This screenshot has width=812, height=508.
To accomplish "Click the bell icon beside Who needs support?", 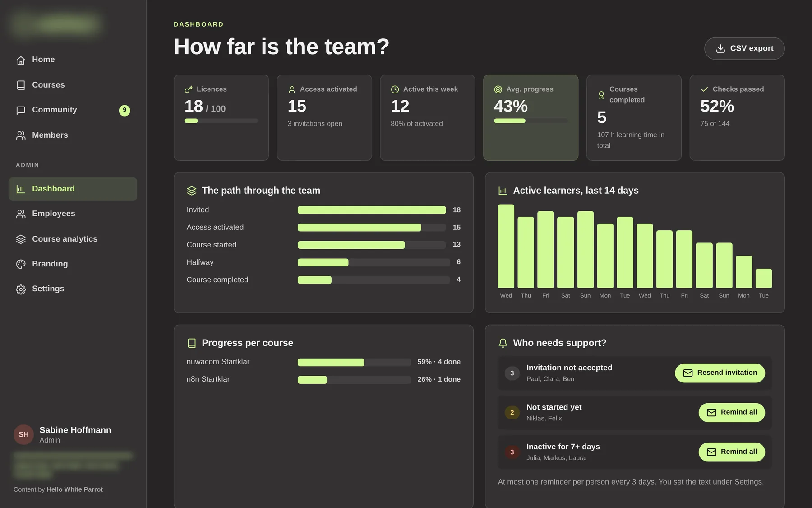I will click(x=503, y=343).
